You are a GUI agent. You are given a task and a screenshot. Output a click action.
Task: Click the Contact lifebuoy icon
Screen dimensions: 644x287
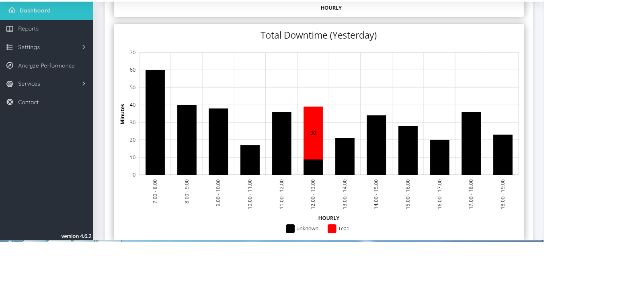10,102
